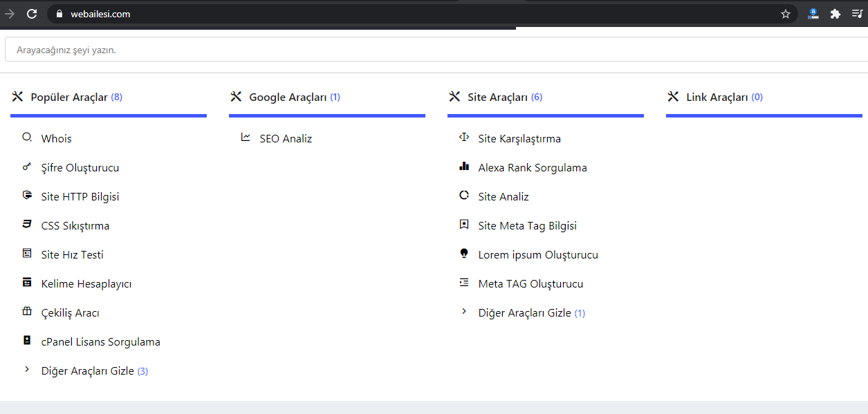This screenshot has width=868, height=414.
Task: Open the Kelime Hesaplayıcı link
Action: click(x=86, y=284)
